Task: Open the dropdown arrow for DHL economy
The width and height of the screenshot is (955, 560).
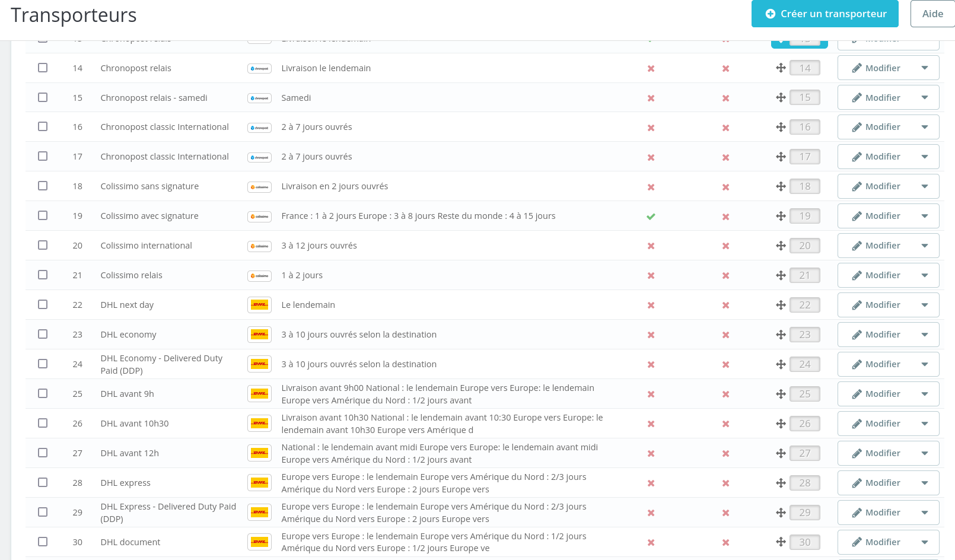Action: pos(925,335)
